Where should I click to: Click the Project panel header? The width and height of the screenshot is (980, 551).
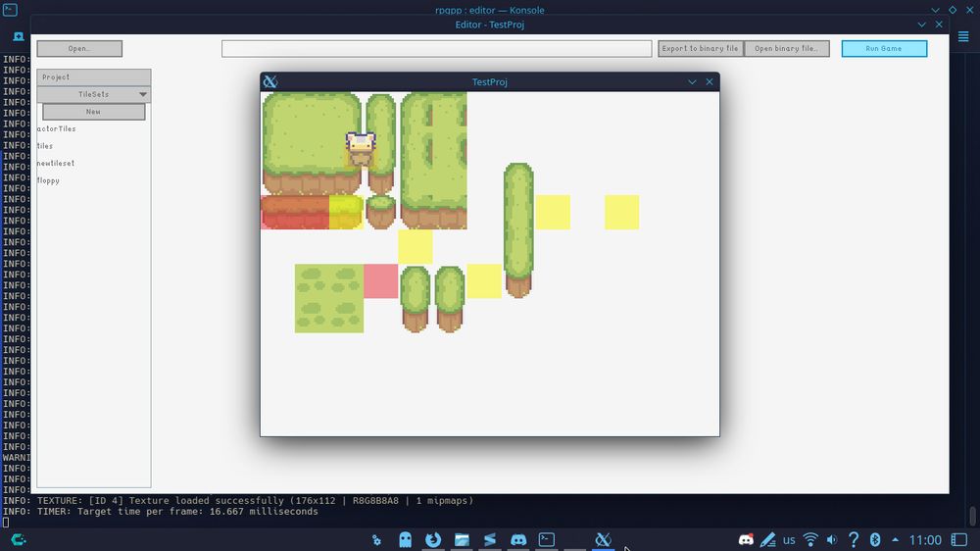coord(94,76)
